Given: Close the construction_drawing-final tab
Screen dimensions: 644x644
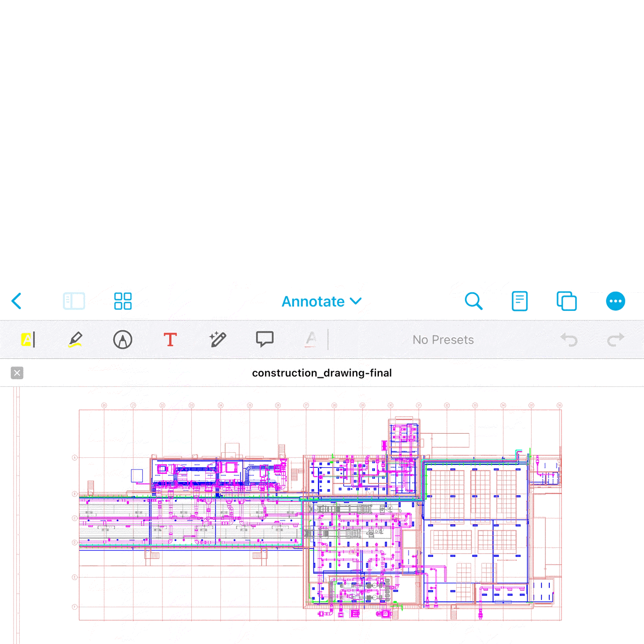Looking at the screenshot, I should pos(17,373).
